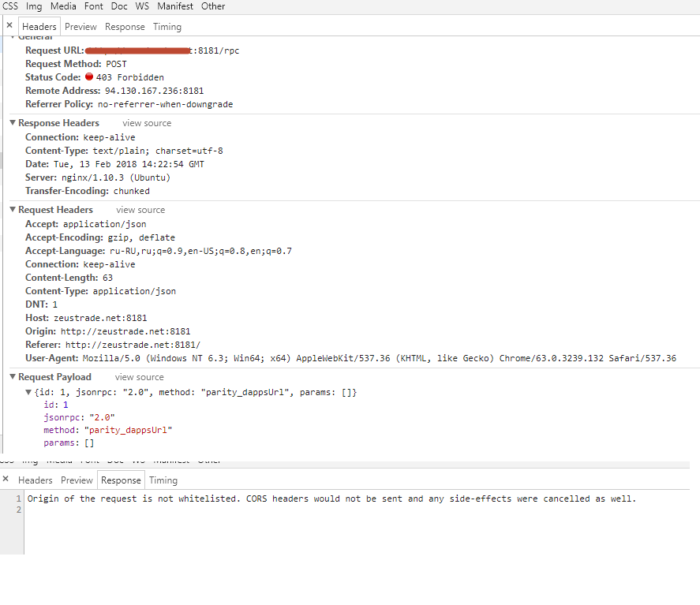Click the Date header value
The width and height of the screenshot is (700, 605).
click(x=129, y=164)
